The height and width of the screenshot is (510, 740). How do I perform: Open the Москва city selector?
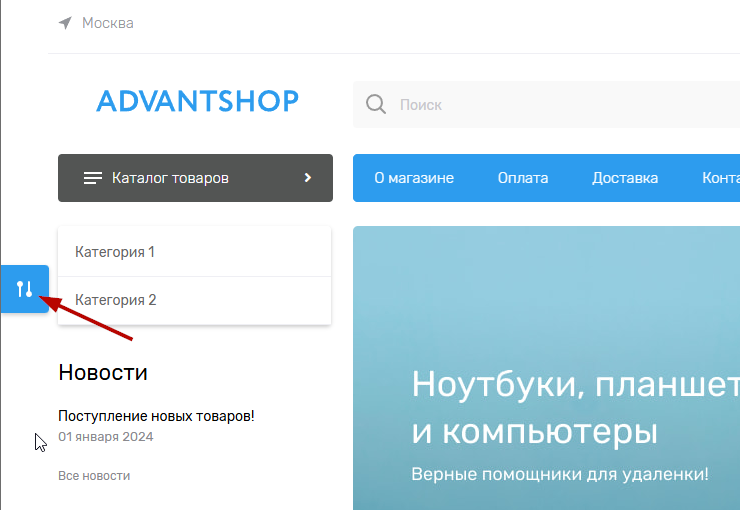[x=107, y=23]
